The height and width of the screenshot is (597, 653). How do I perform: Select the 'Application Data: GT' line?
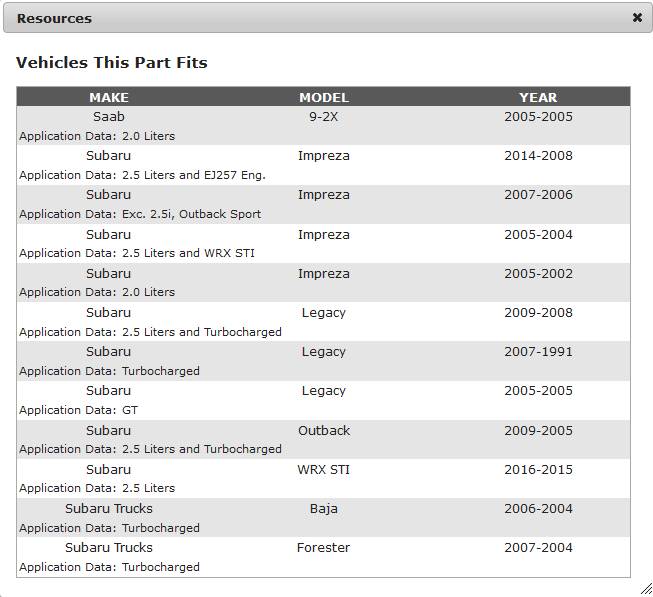pyautogui.click(x=78, y=410)
